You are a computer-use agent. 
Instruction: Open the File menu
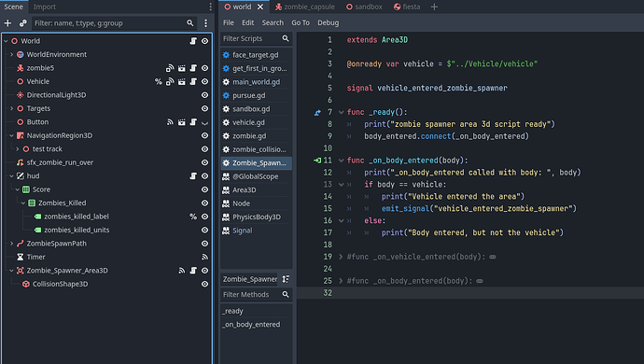[229, 22]
